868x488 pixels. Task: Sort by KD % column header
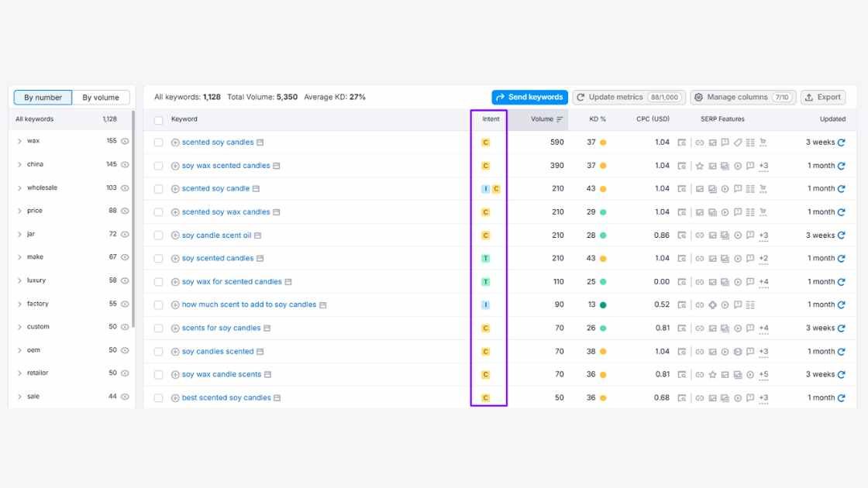(598, 119)
